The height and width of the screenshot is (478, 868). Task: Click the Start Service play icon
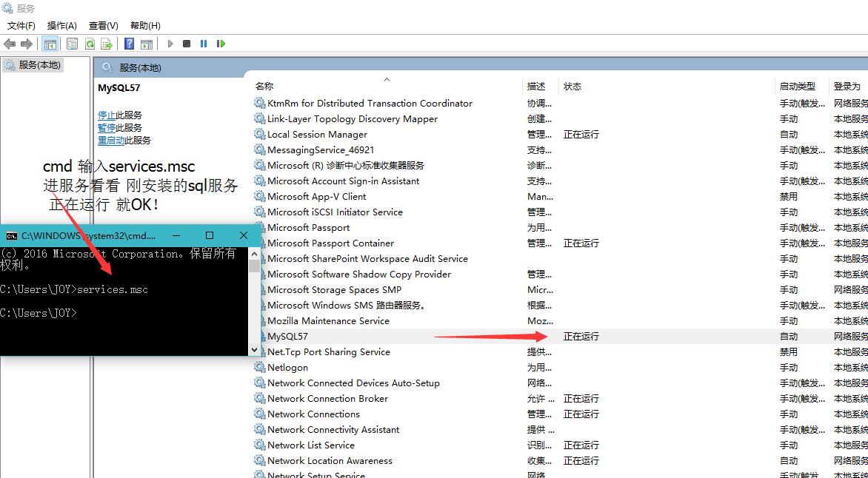point(170,44)
